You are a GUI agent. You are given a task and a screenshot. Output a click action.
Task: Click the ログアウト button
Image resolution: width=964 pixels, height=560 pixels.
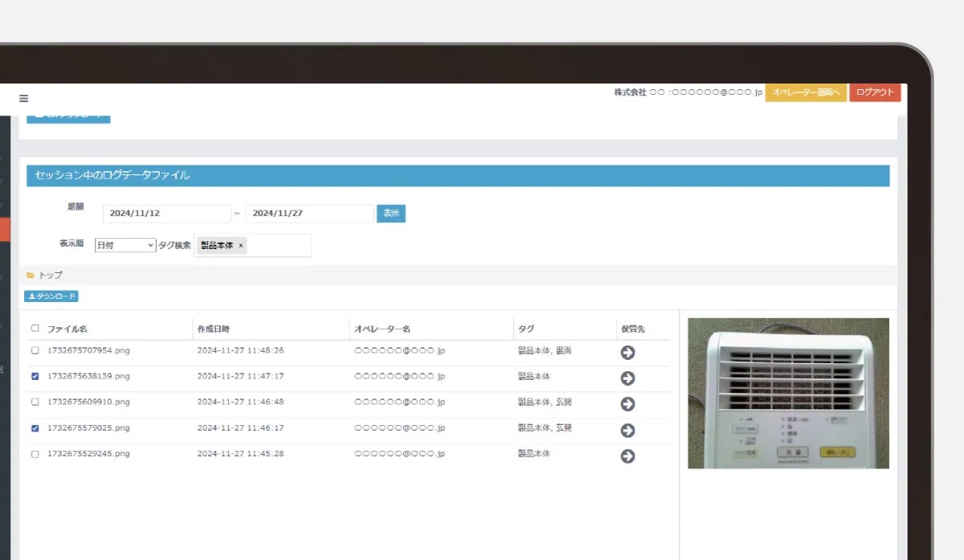[875, 92]
